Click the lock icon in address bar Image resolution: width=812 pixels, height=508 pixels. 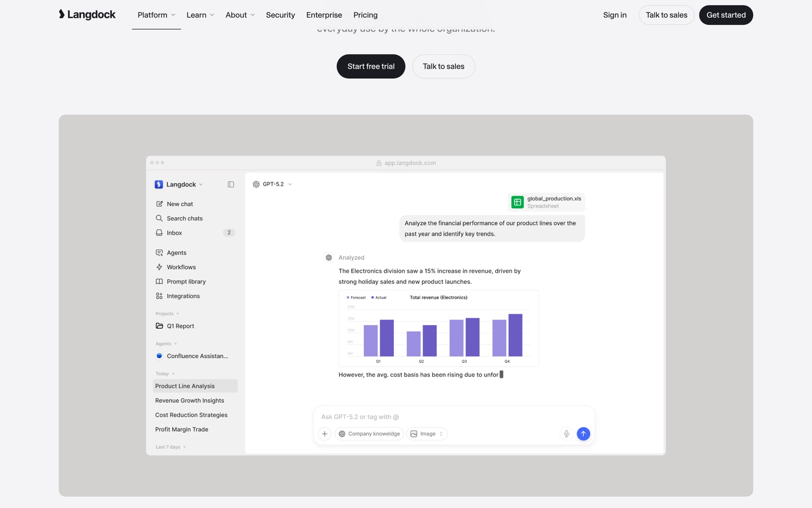coord(379,163)
